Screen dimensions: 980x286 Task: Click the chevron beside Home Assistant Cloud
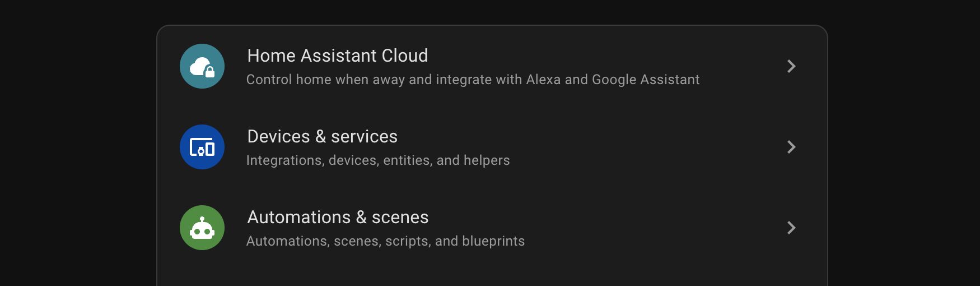pyautogui.click(x=791, y=66)
